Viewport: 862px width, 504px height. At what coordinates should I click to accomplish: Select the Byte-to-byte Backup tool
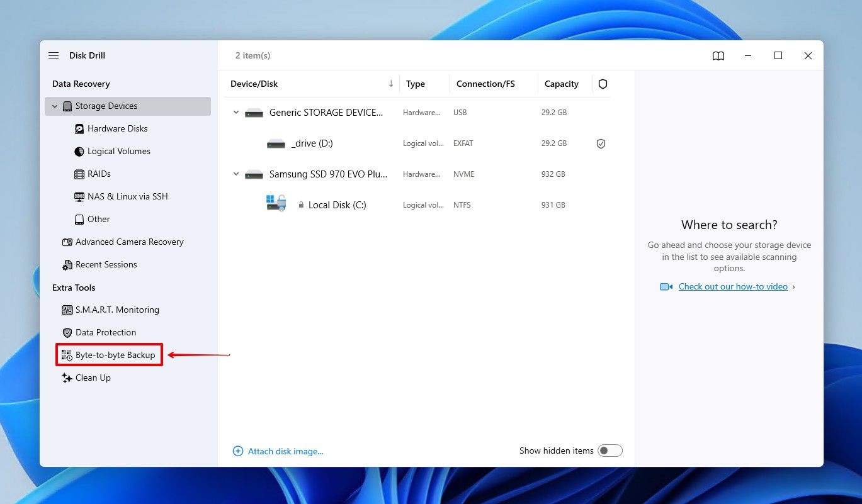(x=115, y=355)
